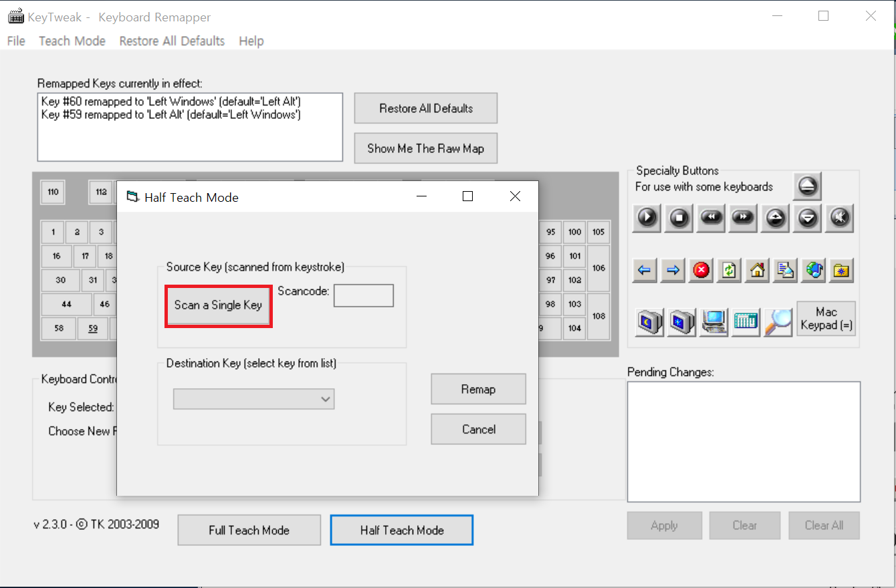Click the magnifying glass Search specialty button

778,321
